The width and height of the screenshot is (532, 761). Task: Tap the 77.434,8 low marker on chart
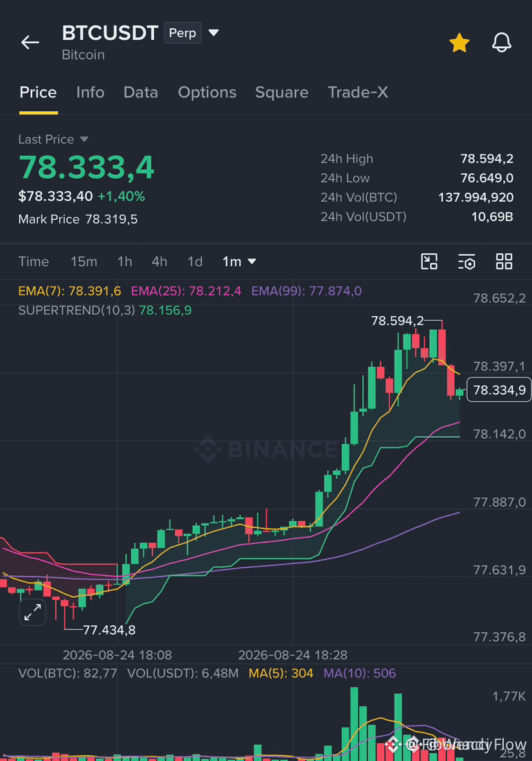(x=109, y=630)
